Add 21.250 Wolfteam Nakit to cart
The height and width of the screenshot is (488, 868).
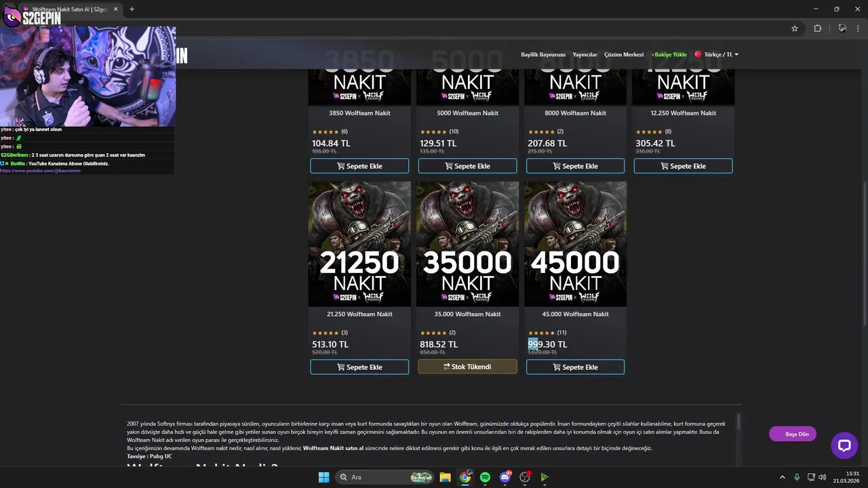pyautogui.click(x=359, y=367)
